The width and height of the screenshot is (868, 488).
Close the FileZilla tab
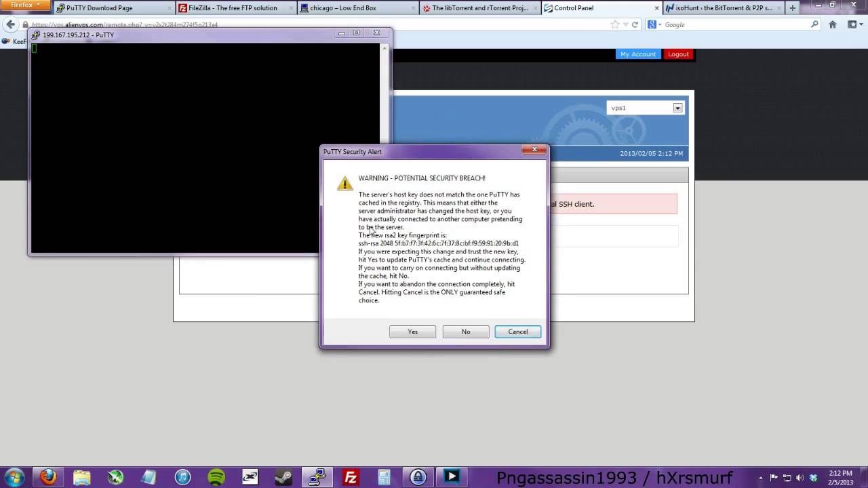(x=290, y=8)
